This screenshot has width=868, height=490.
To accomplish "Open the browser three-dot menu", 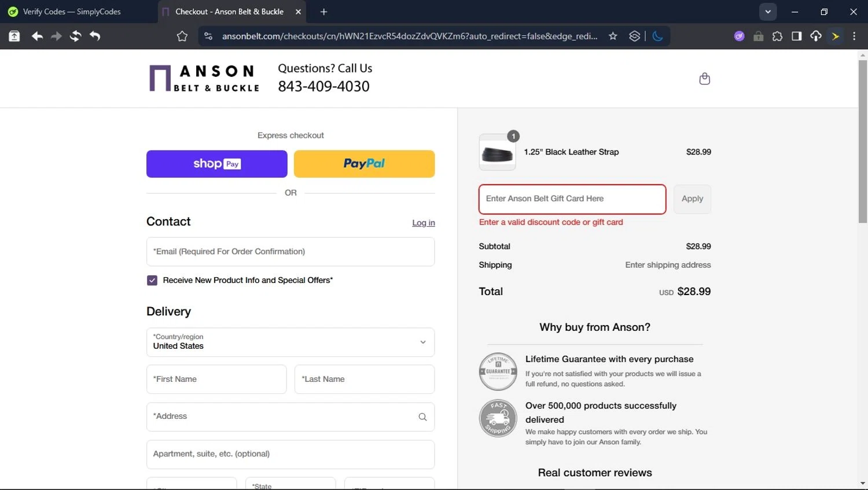I will pyautogui.click(x=854, y=36).
